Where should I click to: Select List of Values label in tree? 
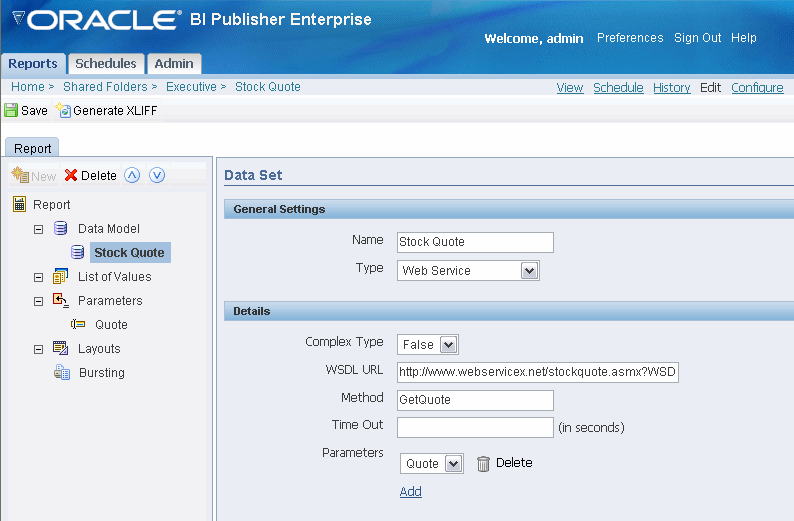pos(114,277)
